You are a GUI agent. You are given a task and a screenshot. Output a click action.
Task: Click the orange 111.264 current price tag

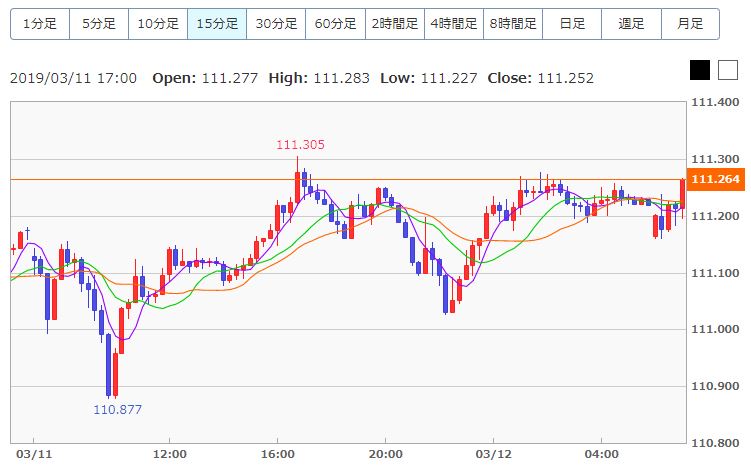tap(716, 179)
